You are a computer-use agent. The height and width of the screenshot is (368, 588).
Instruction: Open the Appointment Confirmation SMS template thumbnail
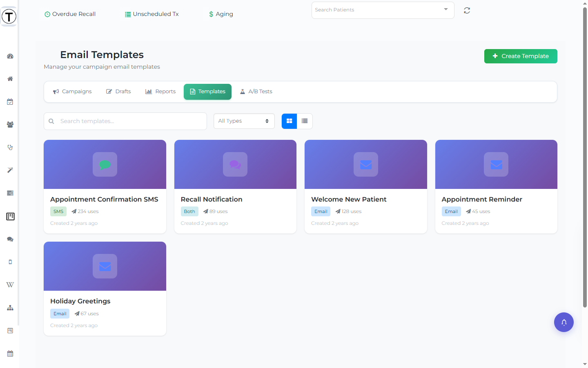coord(105,164)
